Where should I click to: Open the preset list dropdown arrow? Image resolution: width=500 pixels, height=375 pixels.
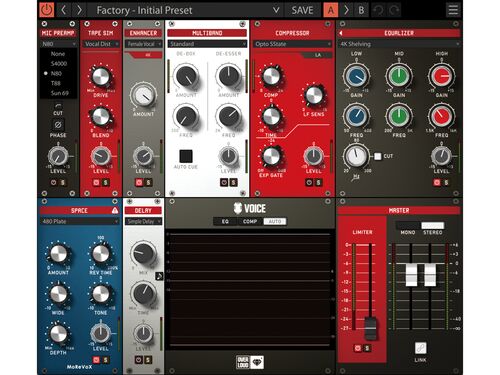[x=276, y=10]
